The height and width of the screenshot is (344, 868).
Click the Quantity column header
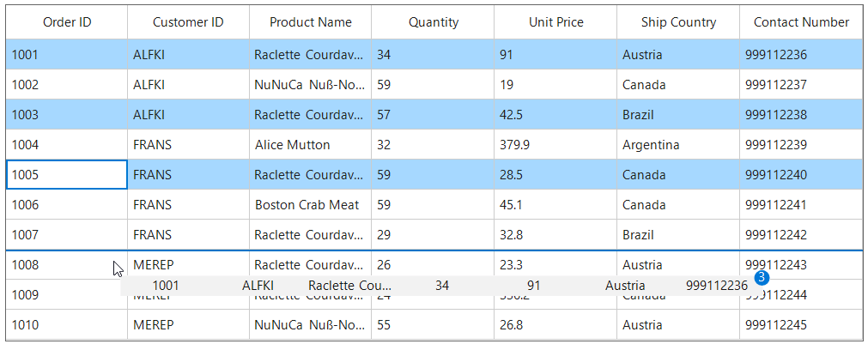pos(433,22)
